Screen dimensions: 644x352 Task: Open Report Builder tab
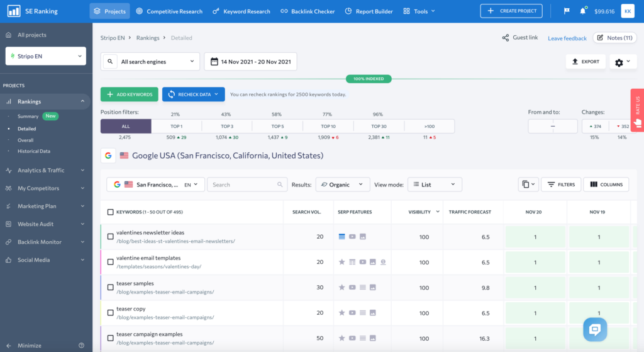coord(369,11)
